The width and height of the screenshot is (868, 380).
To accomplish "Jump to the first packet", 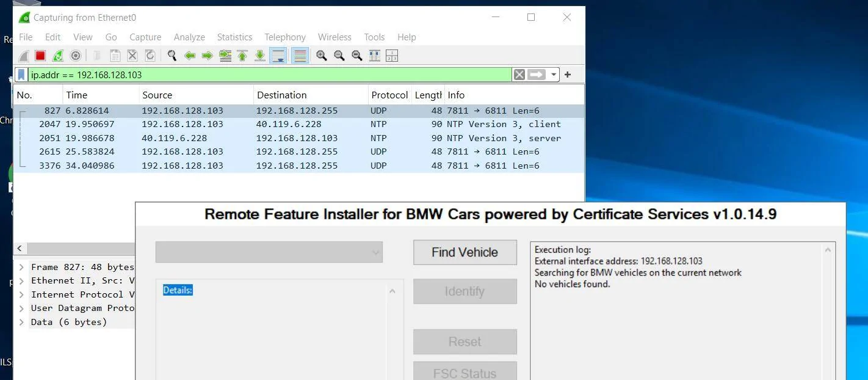I will (x=242, y=56).
